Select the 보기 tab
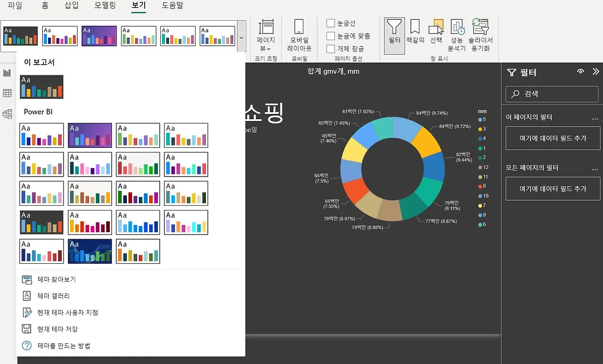 pos(139,6)
